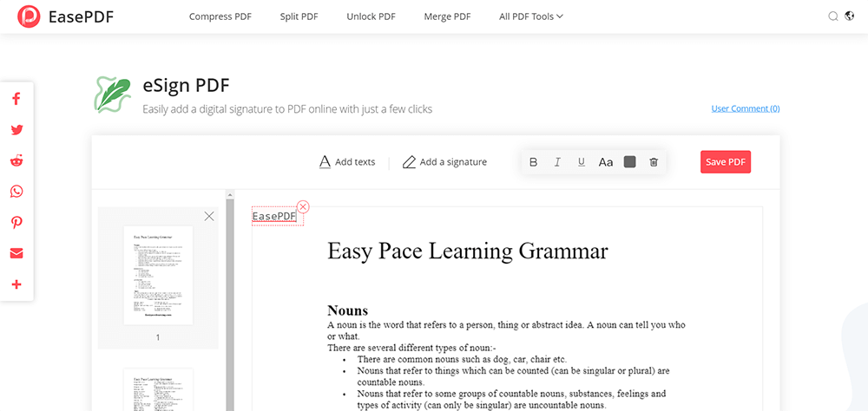The image size is (868, 411).
Task: Go to Compress PDF
Action: click(220, 16)
